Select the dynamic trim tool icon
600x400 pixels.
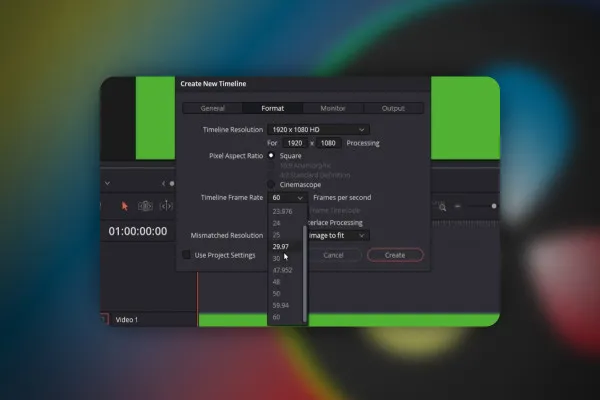[x=166, y=206]
